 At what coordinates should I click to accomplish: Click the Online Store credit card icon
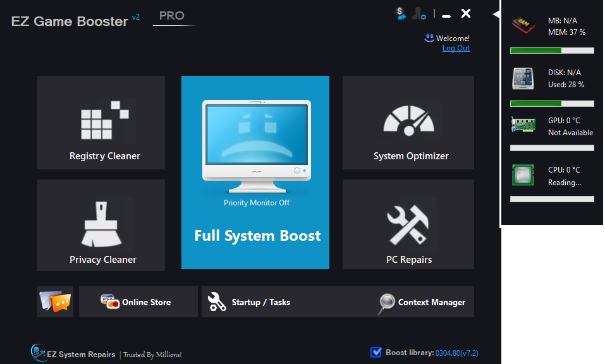coord(109,301)
